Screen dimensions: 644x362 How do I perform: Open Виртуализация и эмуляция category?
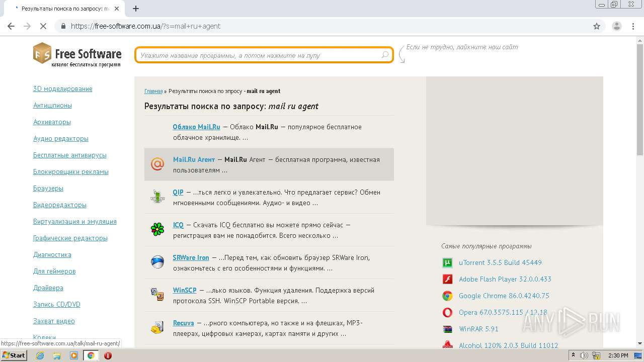[x=75, y=221]
